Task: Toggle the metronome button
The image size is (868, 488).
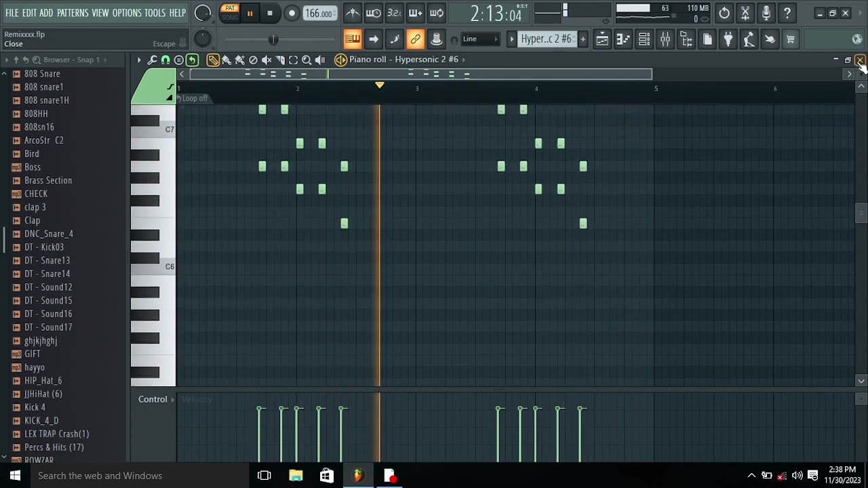Action: click(x=353, y=13)
